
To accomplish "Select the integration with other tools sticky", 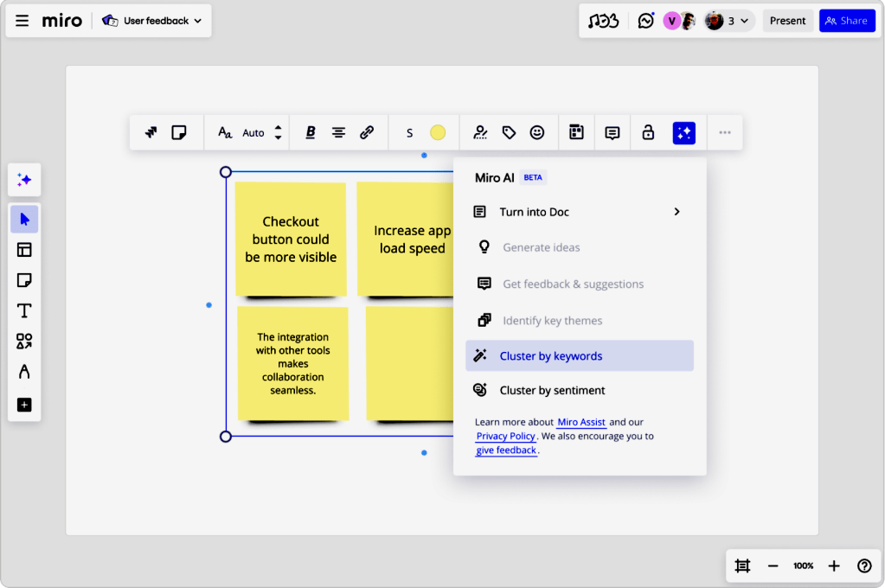I will pos(293,363).
